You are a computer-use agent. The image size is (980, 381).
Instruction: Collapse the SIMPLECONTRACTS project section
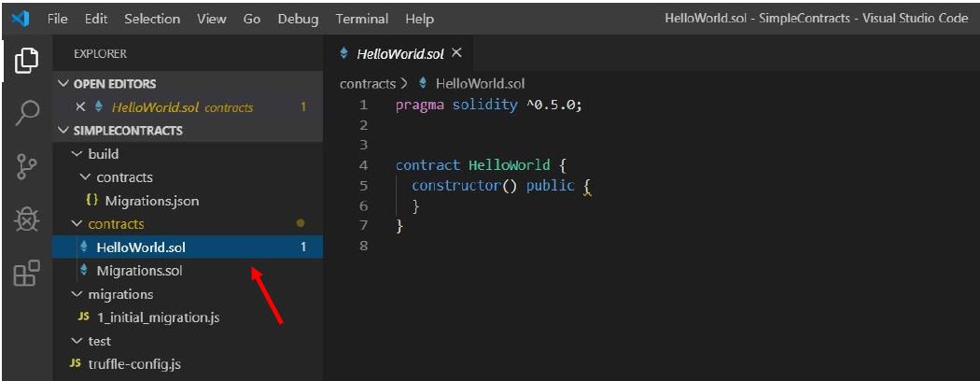pos(64,131)
